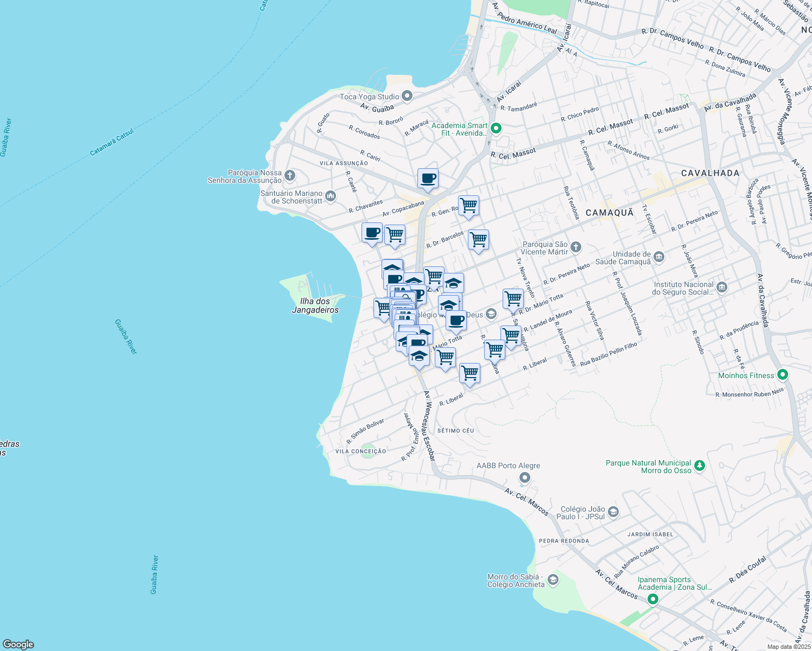
Task: Click the Toca Yoga Studio pin
Action: click(x=408, y=97)
